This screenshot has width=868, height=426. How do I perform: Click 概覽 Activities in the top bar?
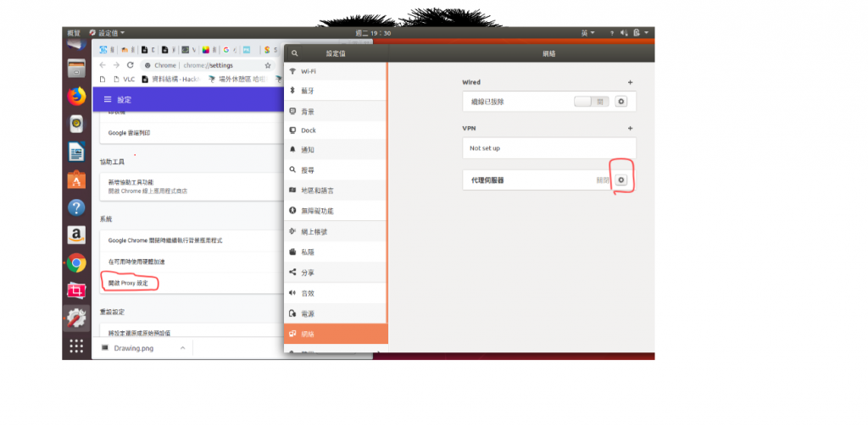click(x=75, y=33)
